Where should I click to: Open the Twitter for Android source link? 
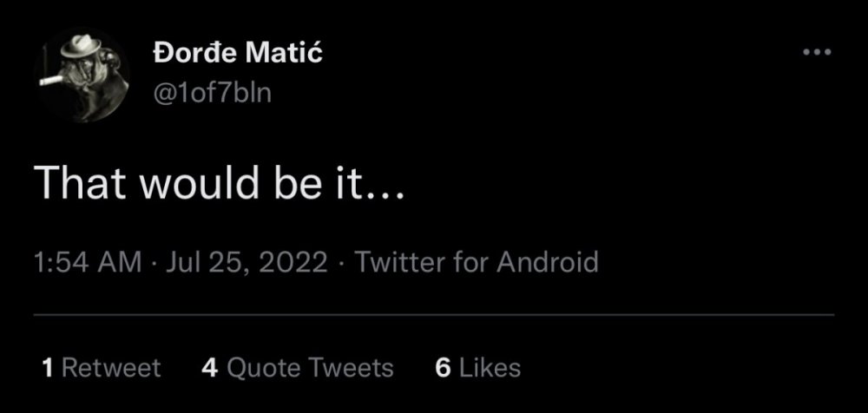477,262
